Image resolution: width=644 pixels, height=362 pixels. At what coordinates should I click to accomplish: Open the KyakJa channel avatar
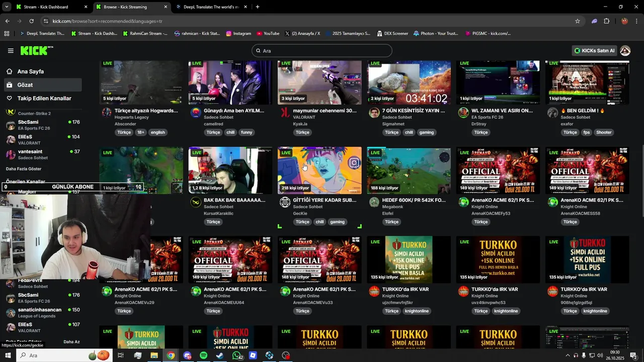point(285,113)
